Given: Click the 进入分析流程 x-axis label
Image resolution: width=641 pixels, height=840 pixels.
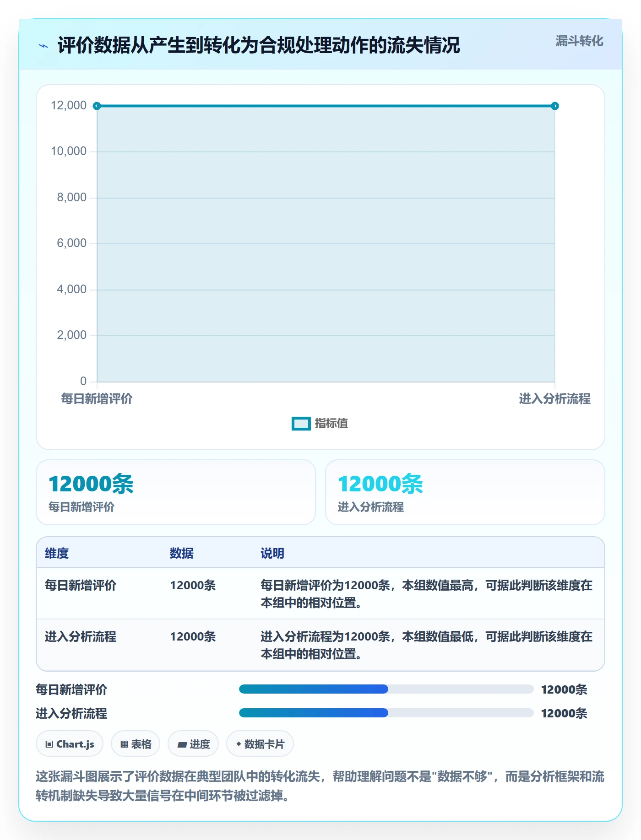Looking at the screenshot, I should click(x=555, y=399).
